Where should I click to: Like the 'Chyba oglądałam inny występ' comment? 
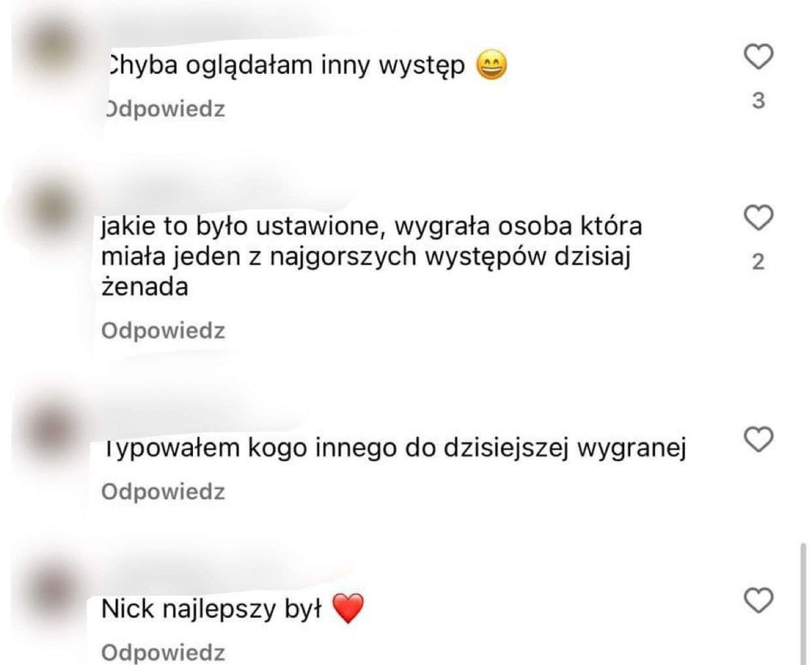coord(759,57)
